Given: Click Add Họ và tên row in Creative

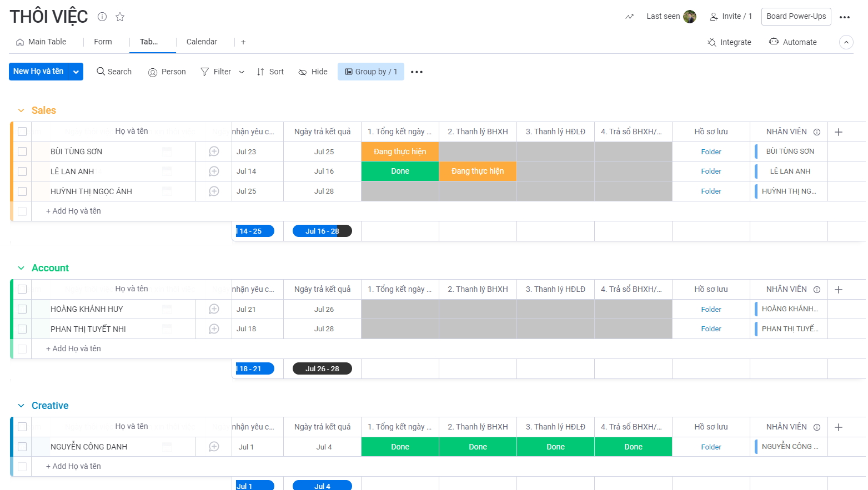Looking at the screenshot, I should coord(73,466).
